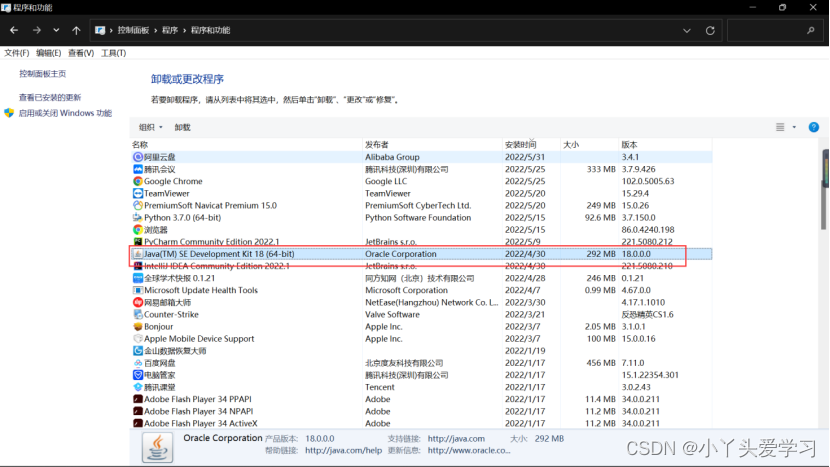The height and width of the screenshot is (467, 830).
Task: Select the Google Chrome icon
Action: 138,182
